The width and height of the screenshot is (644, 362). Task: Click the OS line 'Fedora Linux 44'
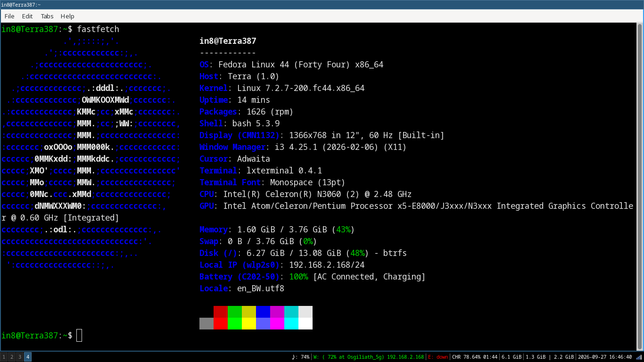pos(291,65)
